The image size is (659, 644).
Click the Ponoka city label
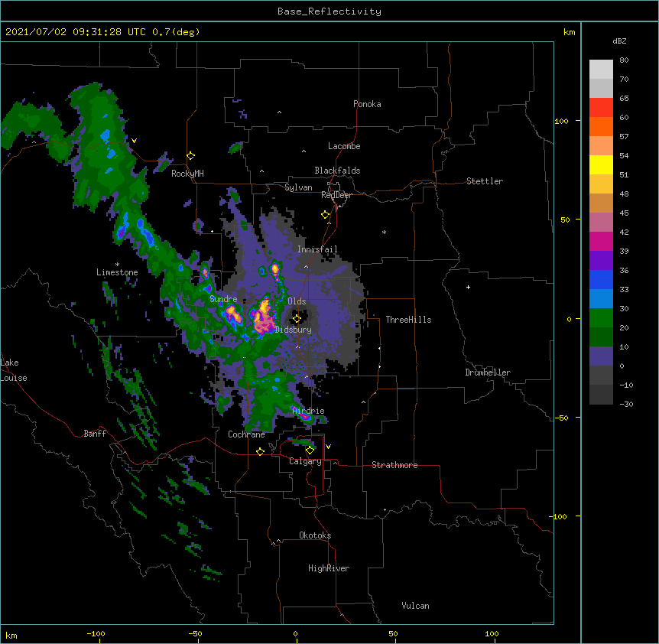[367, 104]
